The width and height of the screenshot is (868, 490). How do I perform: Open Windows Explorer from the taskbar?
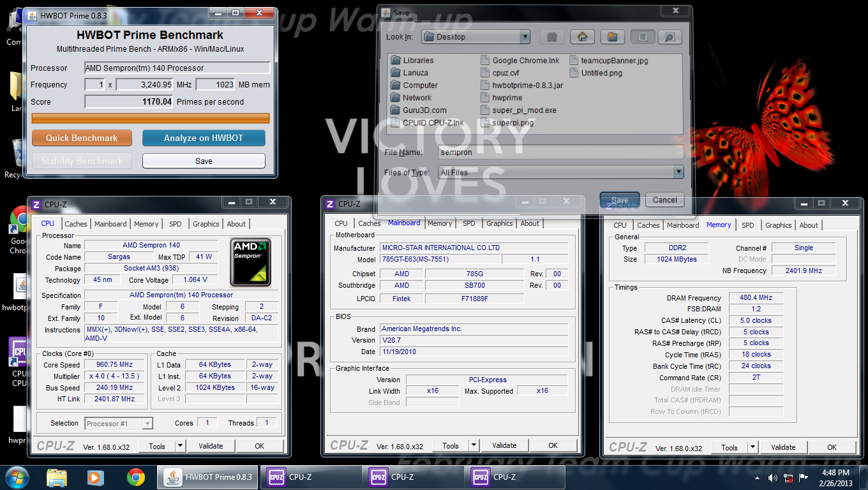57,477
